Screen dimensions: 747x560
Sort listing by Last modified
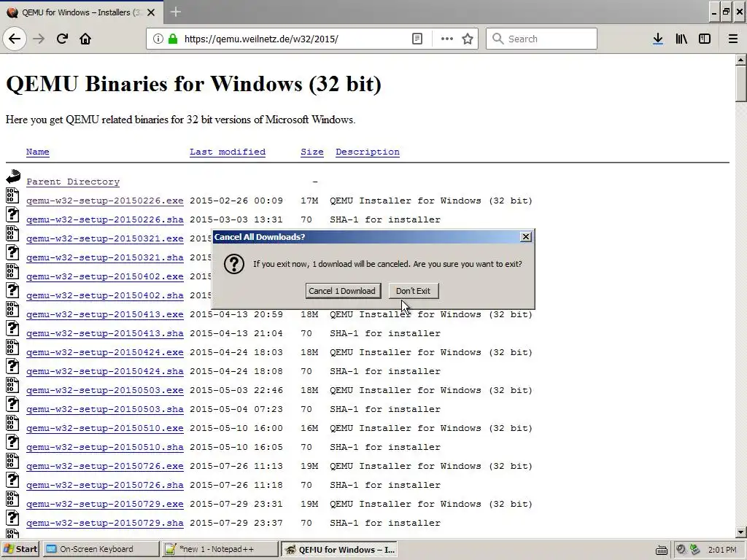point(228,152)
